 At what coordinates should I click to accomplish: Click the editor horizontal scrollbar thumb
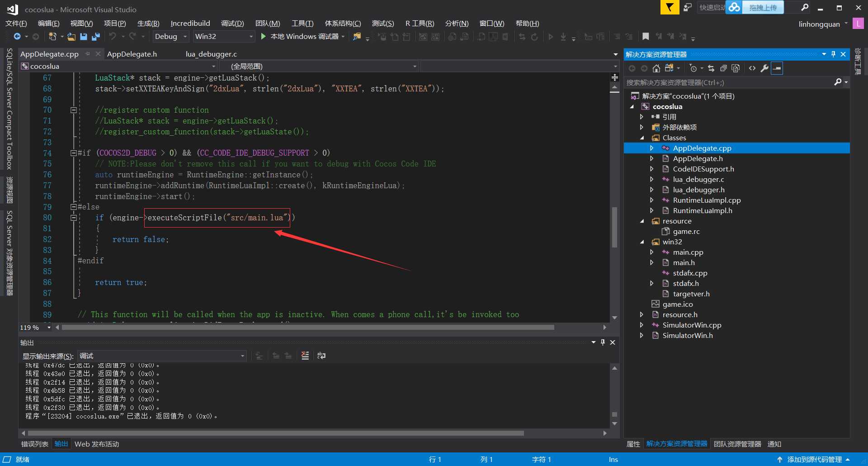308,327
